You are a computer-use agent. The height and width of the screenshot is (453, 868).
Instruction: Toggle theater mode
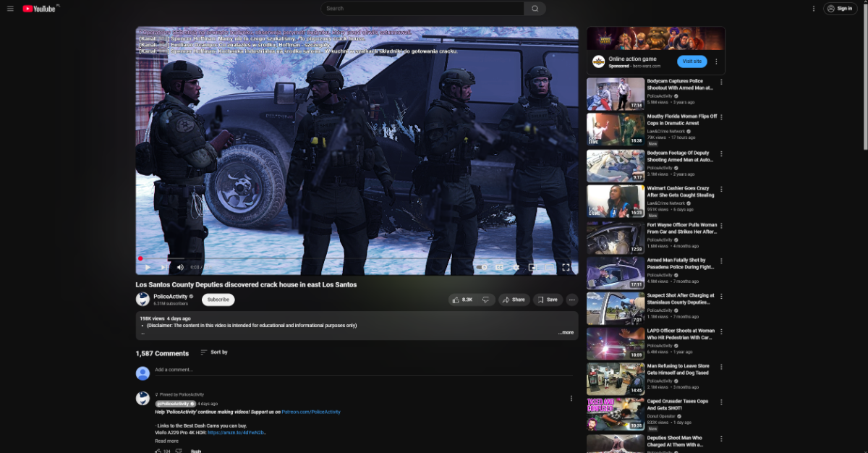549,267
